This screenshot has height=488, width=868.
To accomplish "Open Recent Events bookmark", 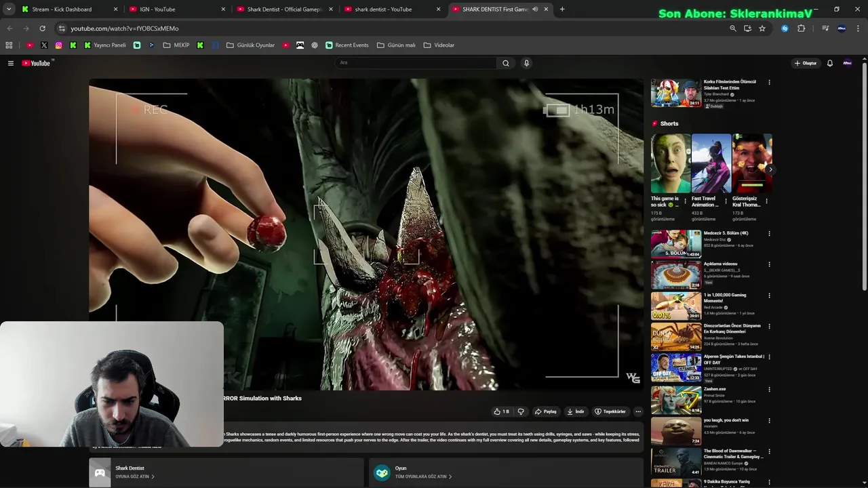I will pyautogui.click(x=347, y=45).
